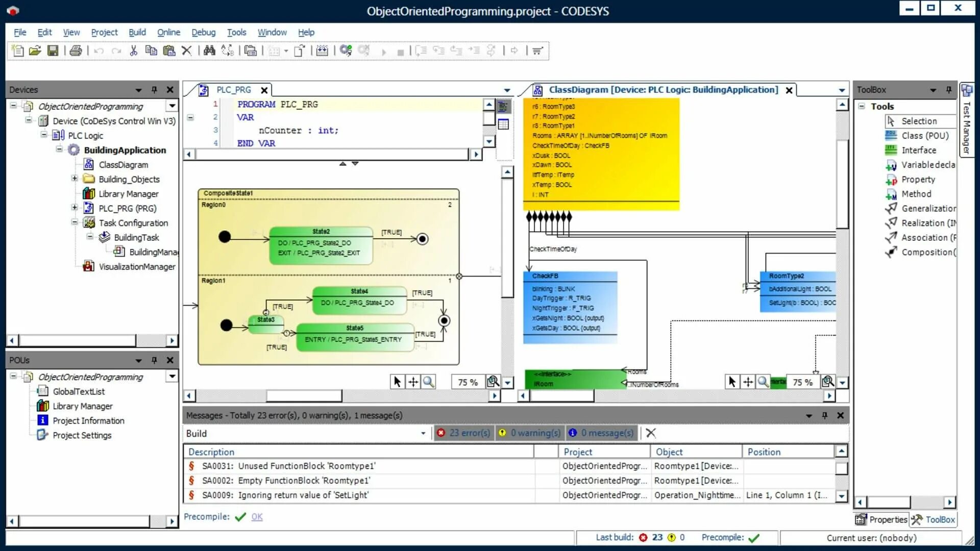The image size is (980, 551).
Task: Switch to the Properties panel tab
Action: [881, 519]
